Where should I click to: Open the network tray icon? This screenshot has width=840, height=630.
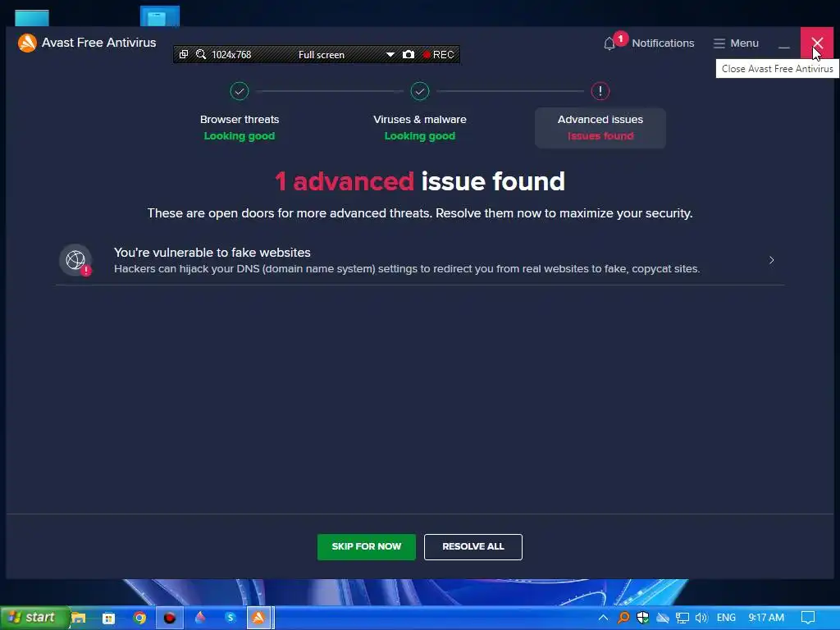pyautogui.click(x=682, y=619)
